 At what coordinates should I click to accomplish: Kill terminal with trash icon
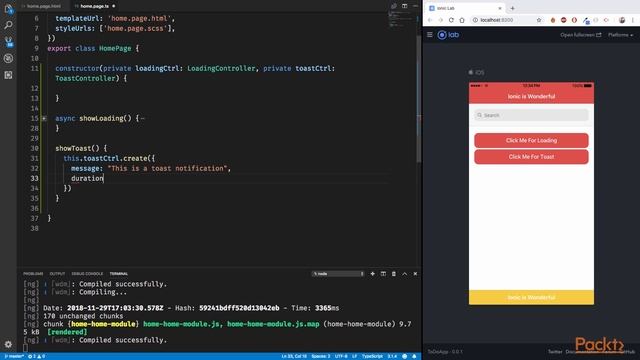(394, 274)
